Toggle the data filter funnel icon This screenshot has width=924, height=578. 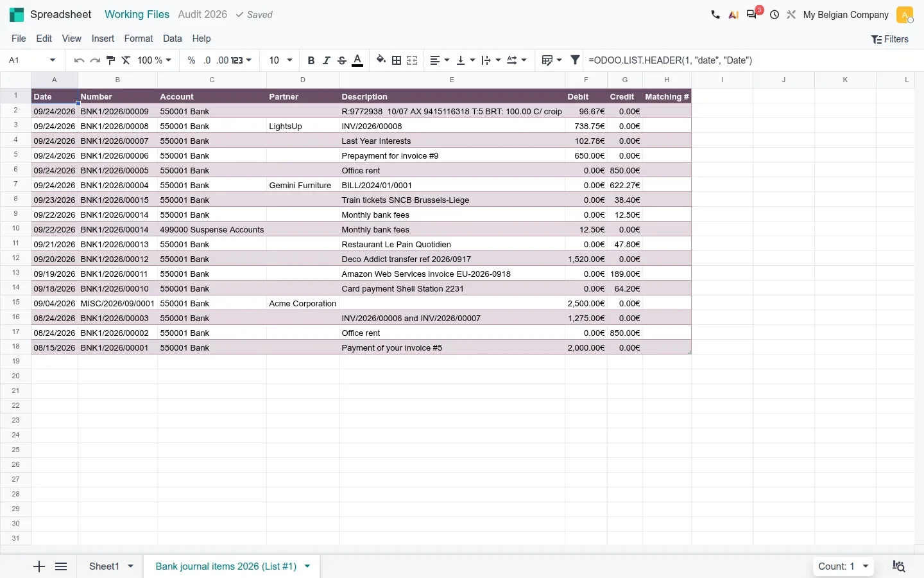pos(575,60)
